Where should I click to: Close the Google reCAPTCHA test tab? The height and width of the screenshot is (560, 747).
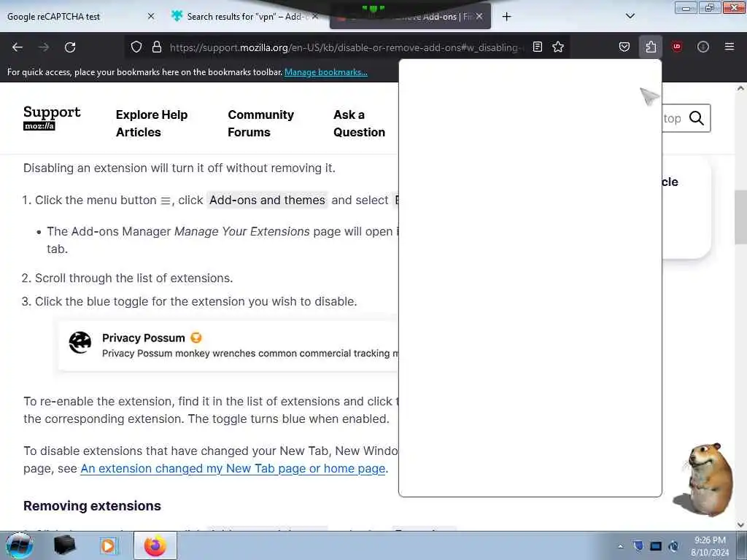point(150,17)
